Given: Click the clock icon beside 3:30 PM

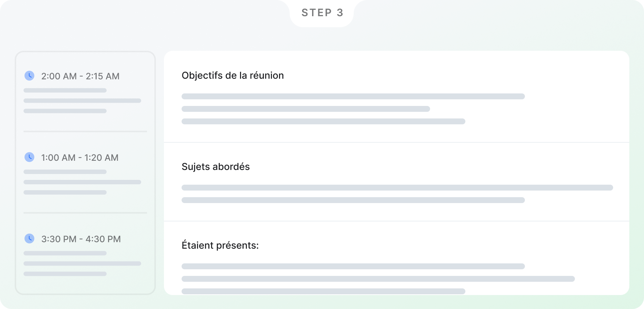Looking at the screenshot, I should tap(29, 238).
